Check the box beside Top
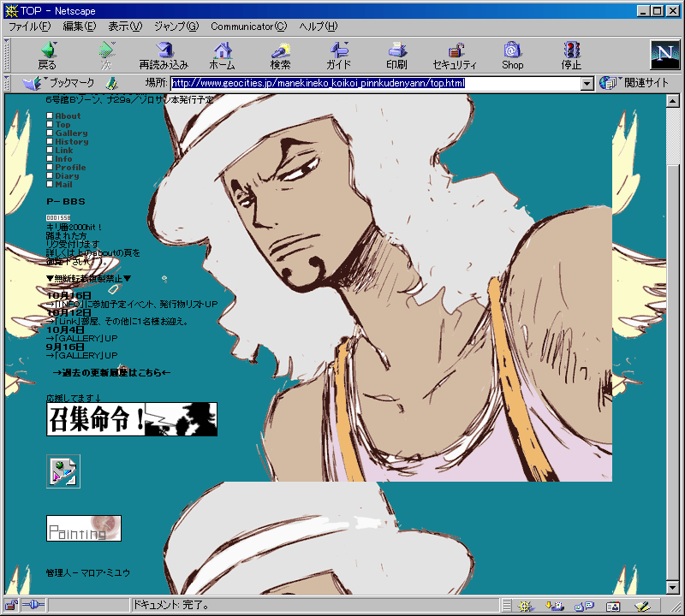 pos(50,124)
